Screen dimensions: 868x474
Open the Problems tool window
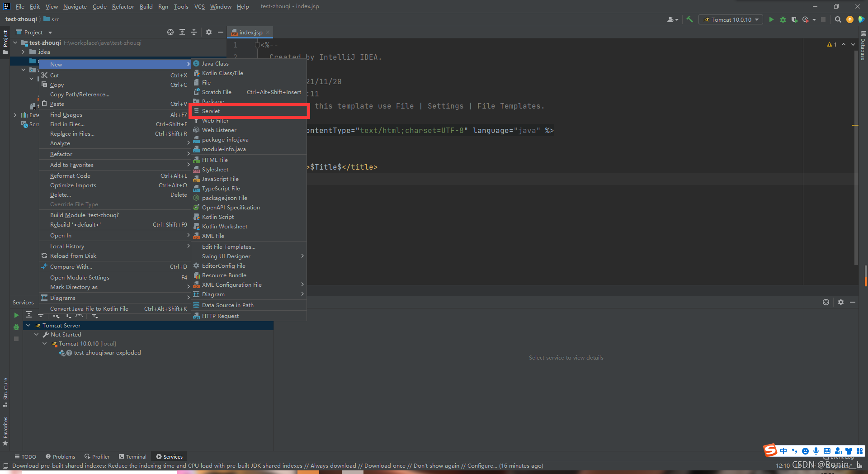tap(60, 456)
